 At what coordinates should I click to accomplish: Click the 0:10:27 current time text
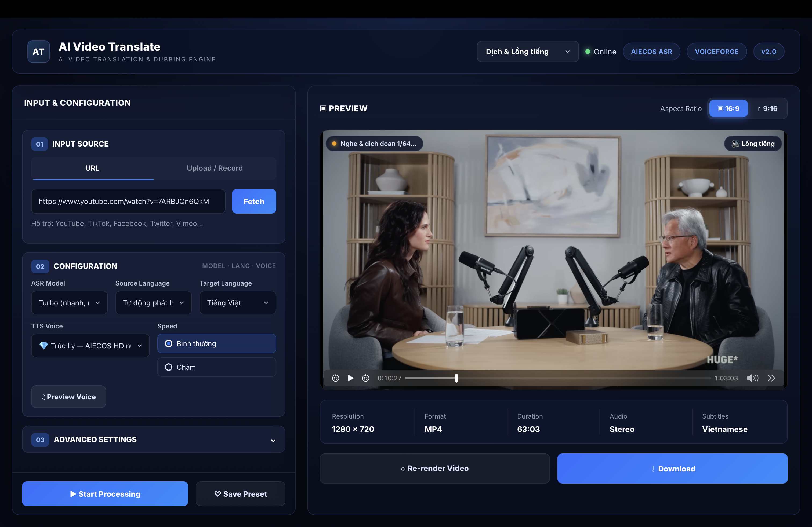(x=389, y=378)
